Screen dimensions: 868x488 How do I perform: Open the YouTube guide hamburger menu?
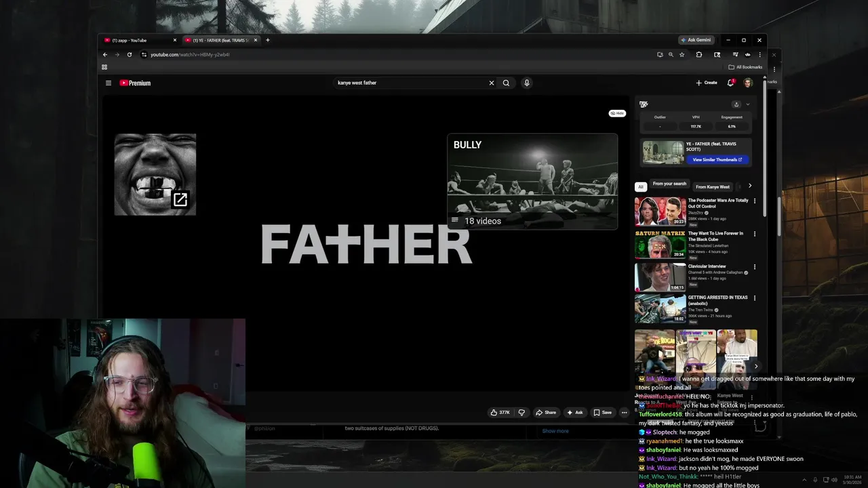[108, 83]
